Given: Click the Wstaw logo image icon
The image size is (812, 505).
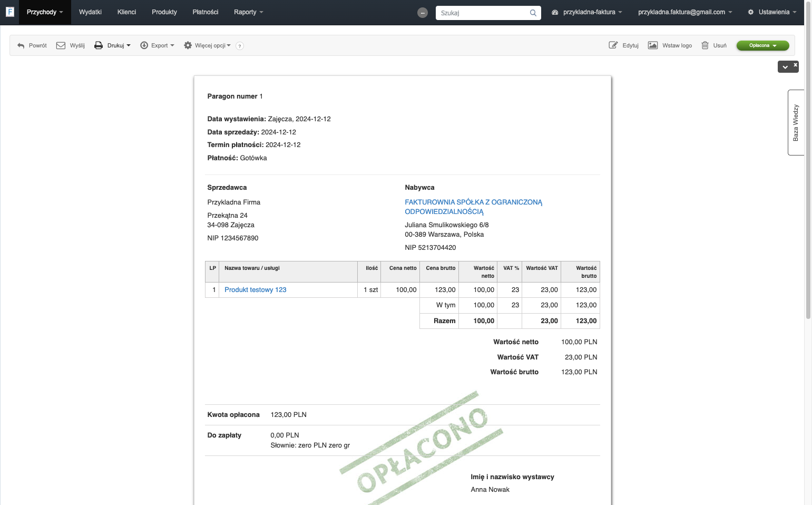Looking at the screenshot, I should tap(653, 45).
